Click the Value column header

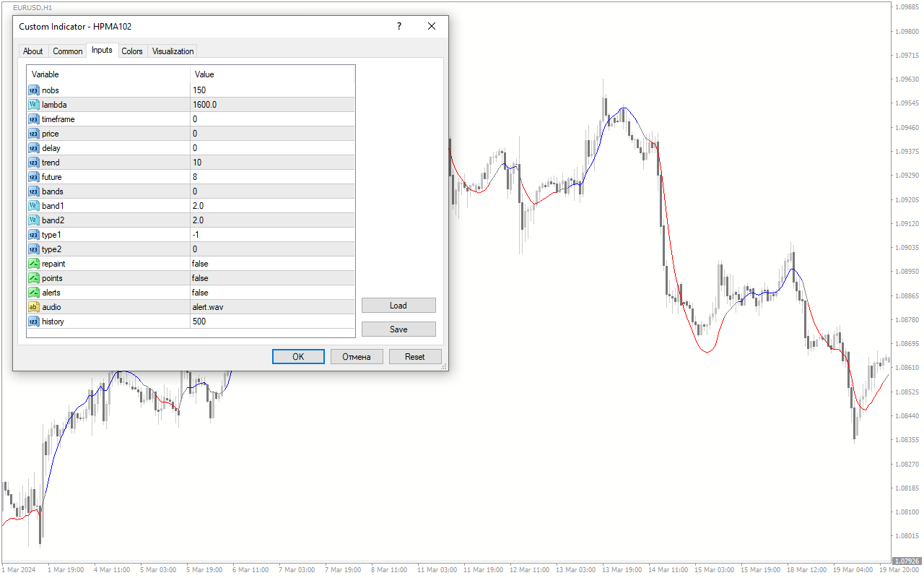(x=273, y=74)
